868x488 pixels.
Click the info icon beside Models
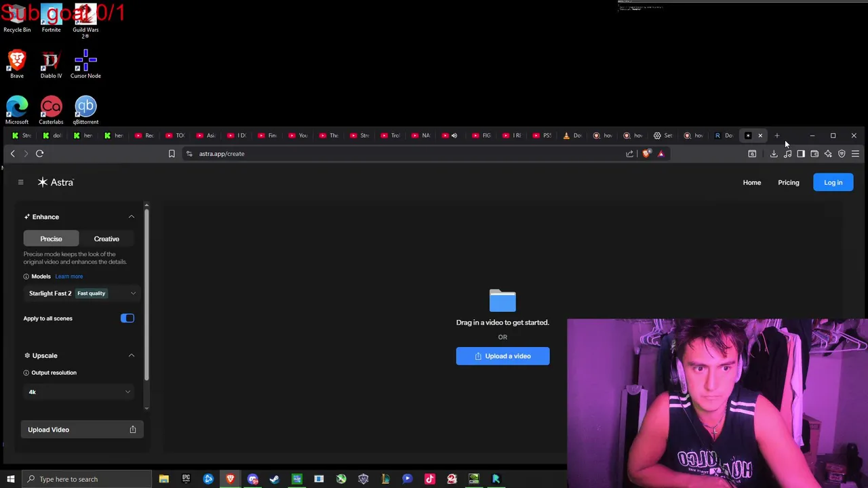[x=26, y=277]
